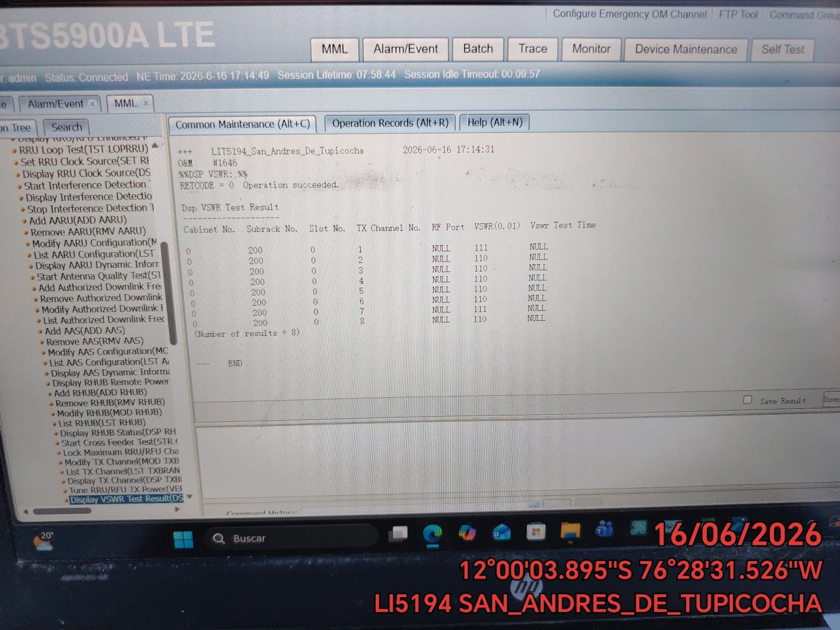Open the Help (Alt+N) tab

point(495,122)
